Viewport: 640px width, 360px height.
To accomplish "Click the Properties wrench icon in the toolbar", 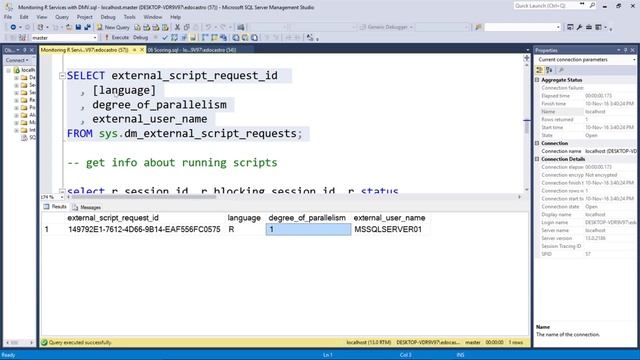I will point(579,27).
